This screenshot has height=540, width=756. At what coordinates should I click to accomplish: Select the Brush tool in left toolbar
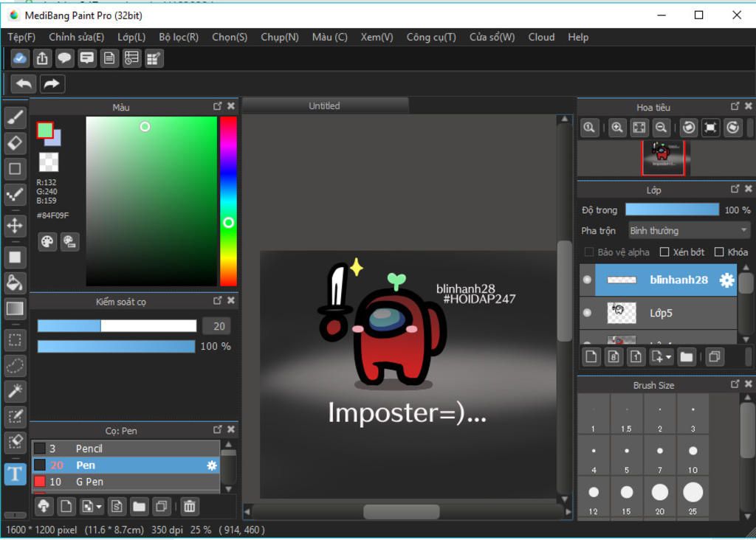15,117
